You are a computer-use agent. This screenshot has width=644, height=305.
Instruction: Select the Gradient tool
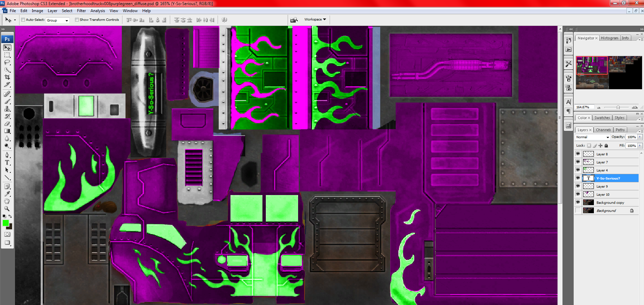[x=7, y=131]
